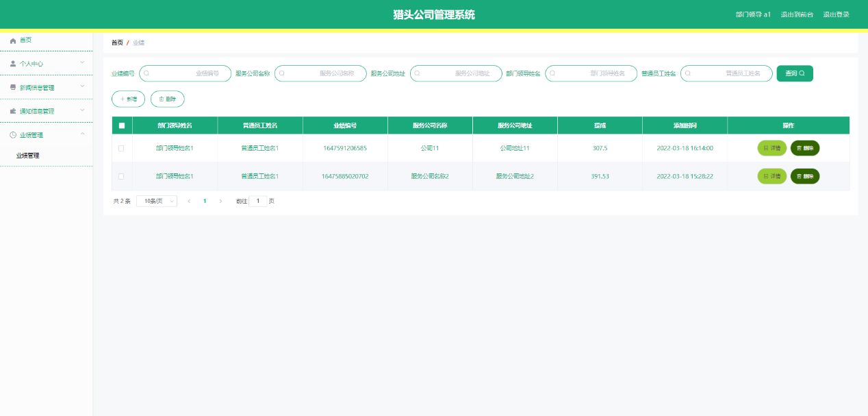Check the row for 服务公司名称2
Screen dimensions: 868x416
pos(122,176)
